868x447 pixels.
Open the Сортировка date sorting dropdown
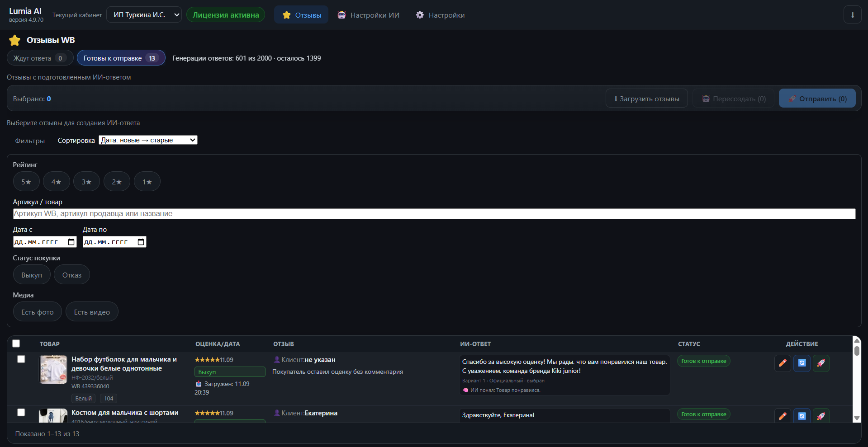(x=148, y=140)
